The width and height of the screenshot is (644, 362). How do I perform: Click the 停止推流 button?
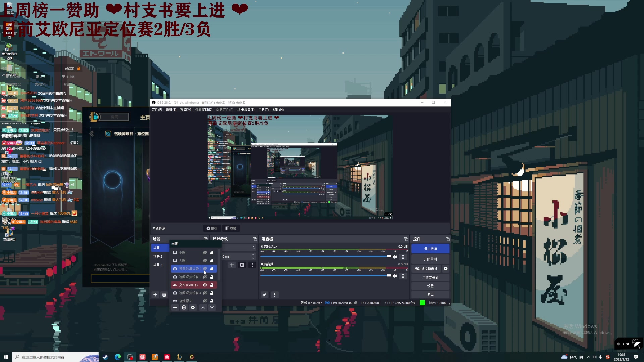[430, 249]
